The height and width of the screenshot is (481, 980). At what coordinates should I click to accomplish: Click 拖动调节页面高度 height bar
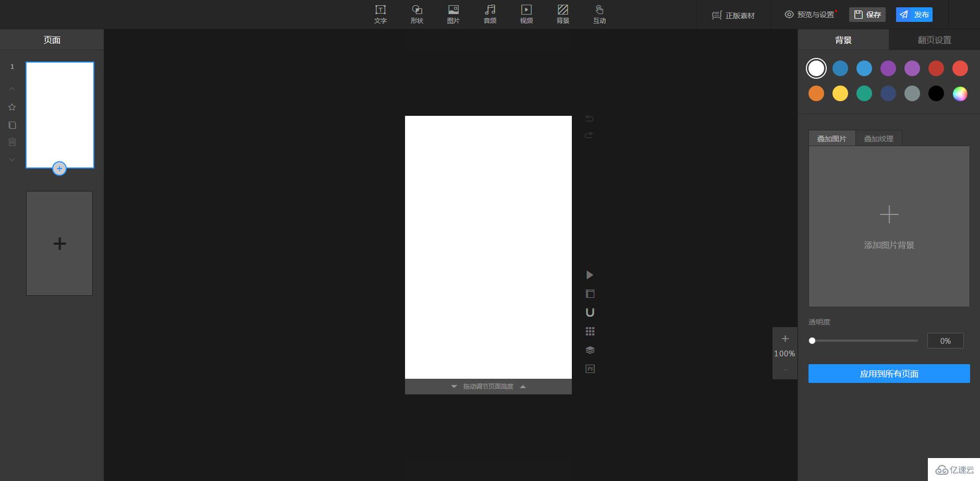pos(488,387)
